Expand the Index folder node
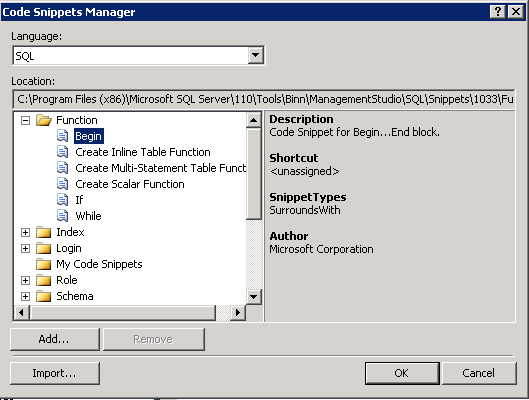The height and width of the screenshot is (400, 529). coord(25,232)
